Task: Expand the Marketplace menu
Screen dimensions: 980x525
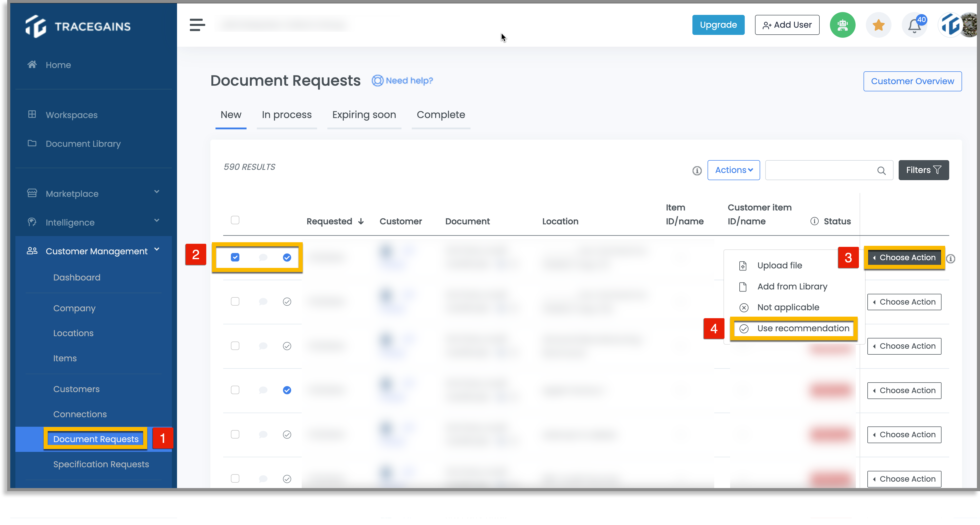Action: (156, 192)
